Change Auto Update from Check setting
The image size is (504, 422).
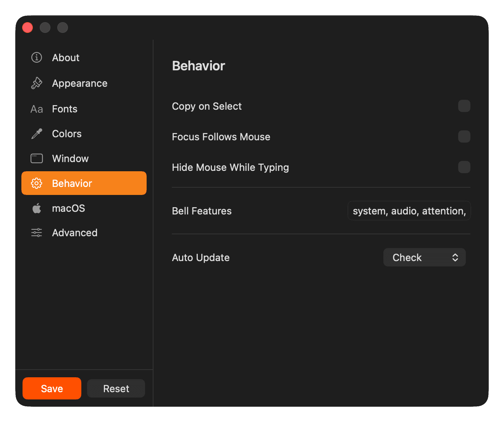click(x=424, y=257)
